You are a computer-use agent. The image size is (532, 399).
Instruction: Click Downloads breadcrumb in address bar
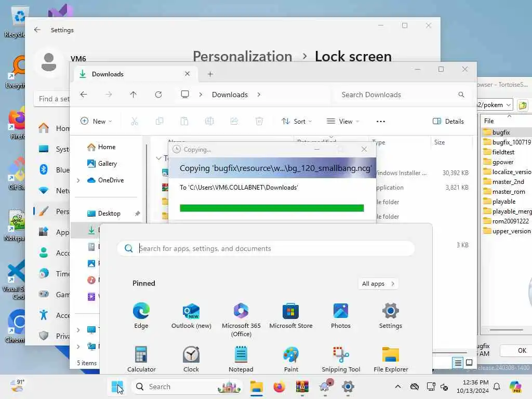pos(230,95)
